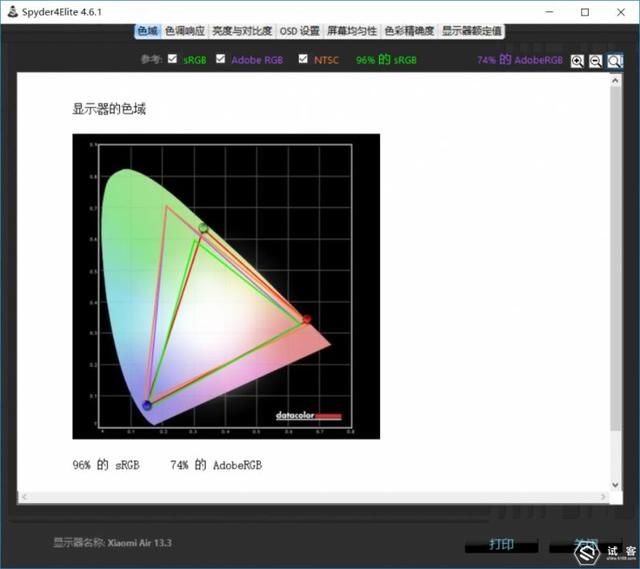
Task: Open the 屏幕均匀性 tab
Action: tap(352, 31)
